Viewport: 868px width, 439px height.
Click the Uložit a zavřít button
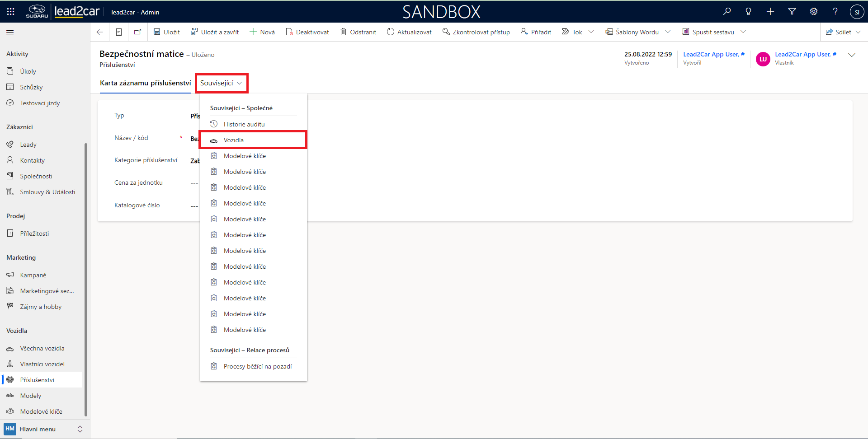click(x=215, y=32)
